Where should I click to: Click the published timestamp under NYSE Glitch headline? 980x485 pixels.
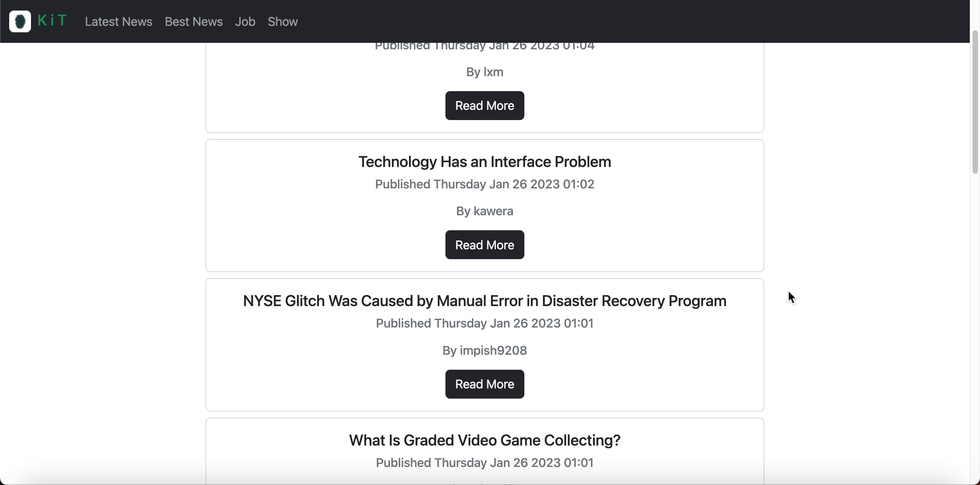[484, 323]
